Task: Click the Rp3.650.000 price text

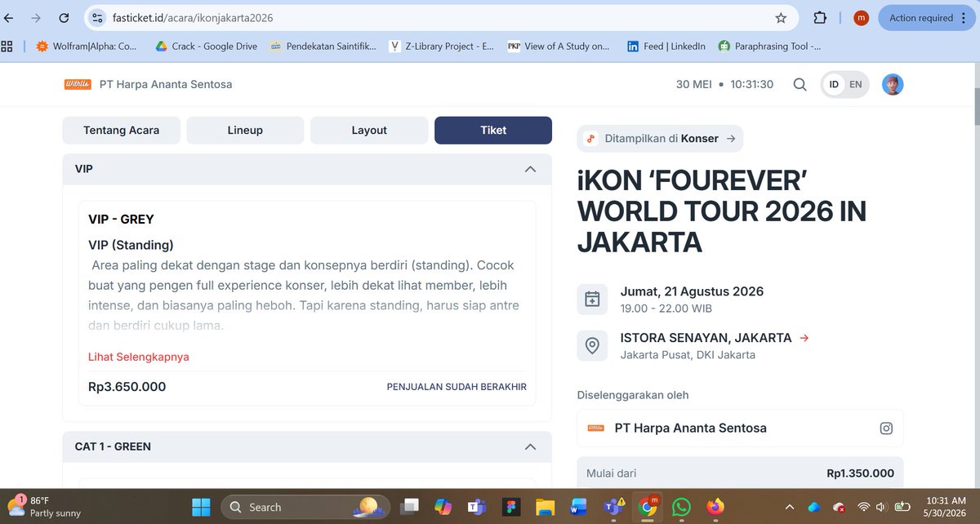Action: pyautogui.click(x=127, y=387)
